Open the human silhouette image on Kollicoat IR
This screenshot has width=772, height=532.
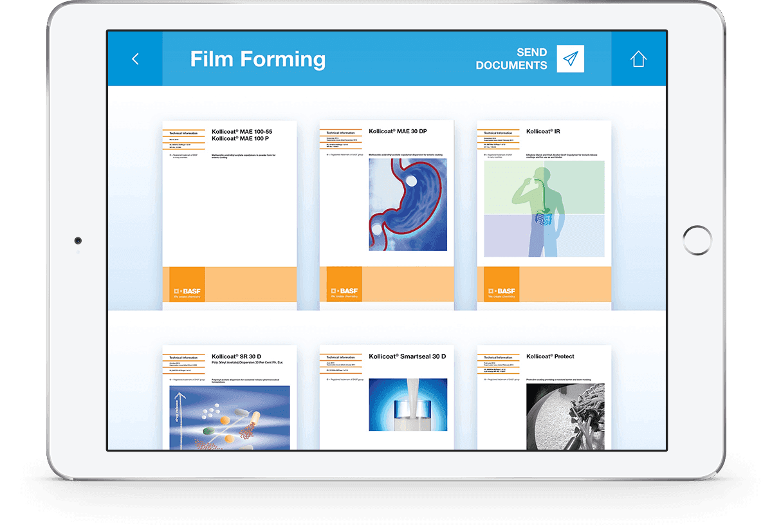coord(544,208)
